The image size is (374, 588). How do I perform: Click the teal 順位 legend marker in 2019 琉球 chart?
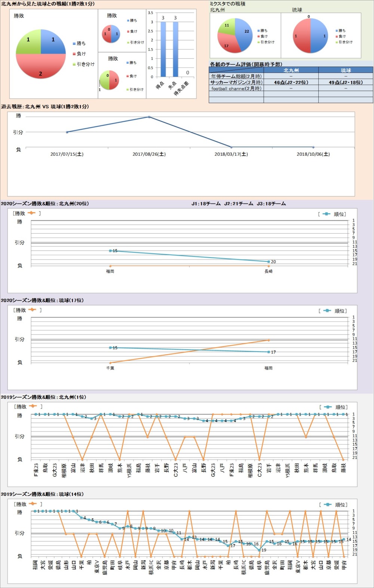328,505
